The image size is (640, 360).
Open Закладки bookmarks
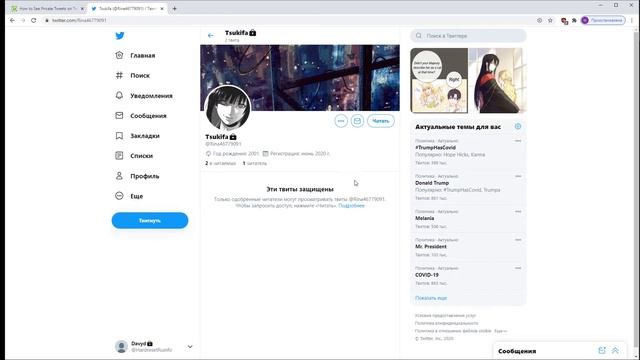[x=145, y=136]
